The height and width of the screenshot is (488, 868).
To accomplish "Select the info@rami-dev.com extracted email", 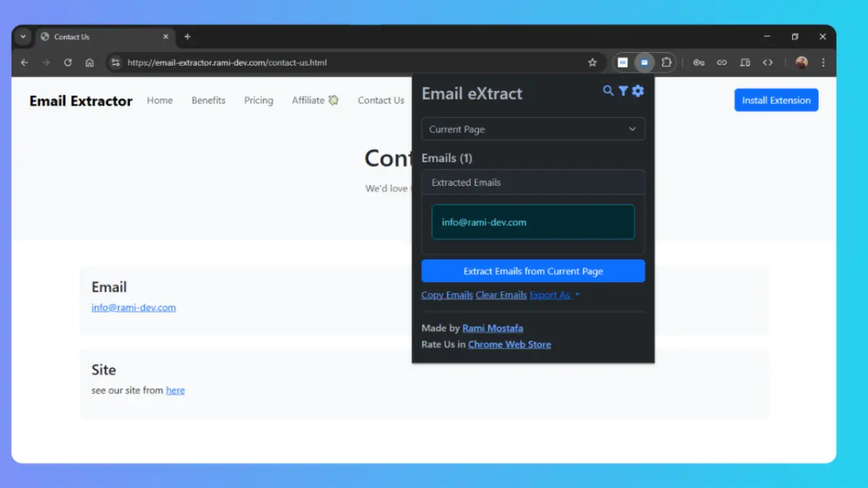I will (x=533, y=222).
